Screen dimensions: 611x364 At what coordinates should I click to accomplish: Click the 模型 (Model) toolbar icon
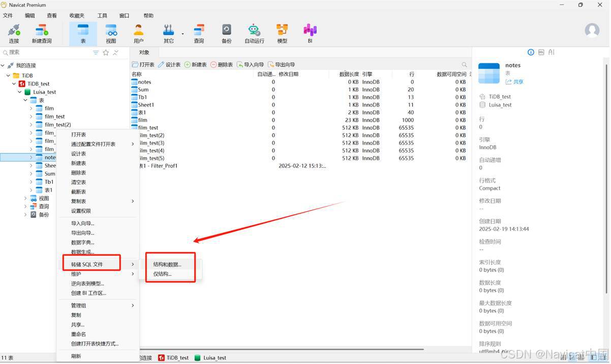tap(282, 34)
